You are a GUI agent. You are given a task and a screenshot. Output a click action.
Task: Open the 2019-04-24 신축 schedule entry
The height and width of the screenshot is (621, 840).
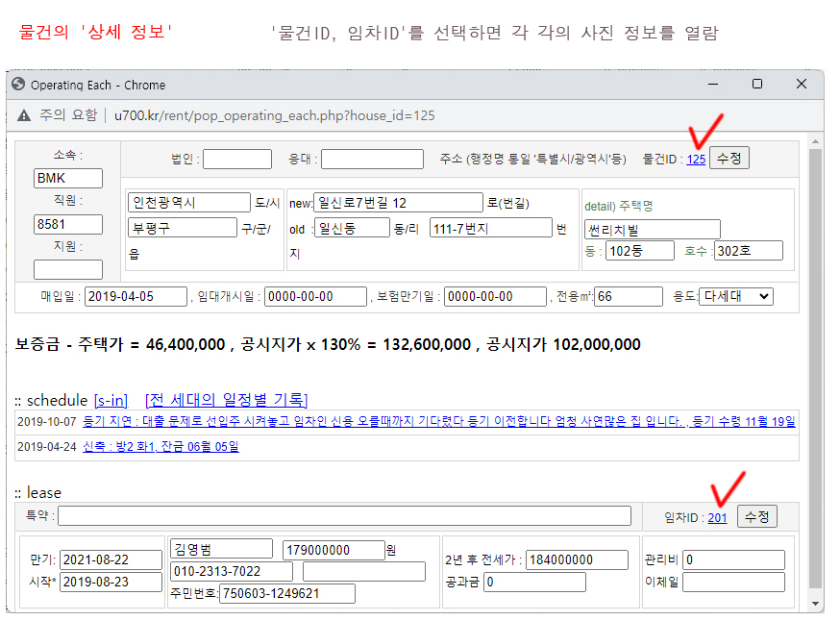161,446
